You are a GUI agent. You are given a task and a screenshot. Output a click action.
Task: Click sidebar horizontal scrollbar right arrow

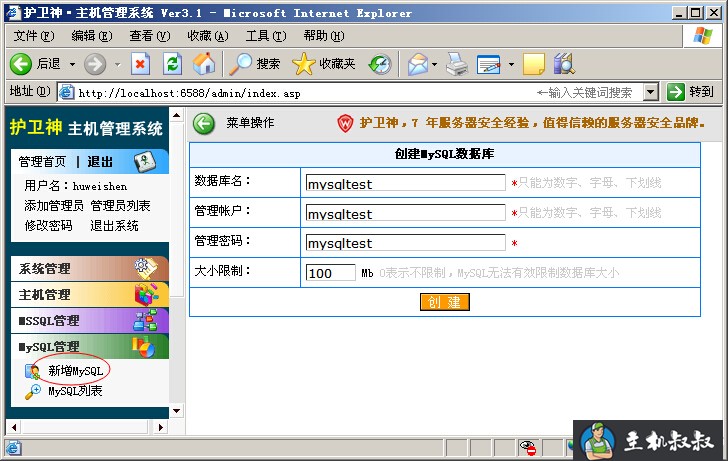click(161, 427)
